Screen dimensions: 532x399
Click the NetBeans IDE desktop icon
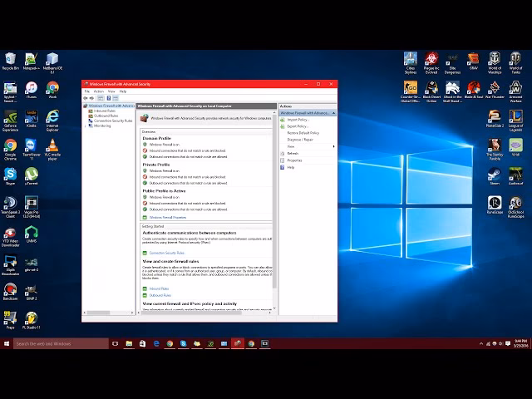point(52,63)
